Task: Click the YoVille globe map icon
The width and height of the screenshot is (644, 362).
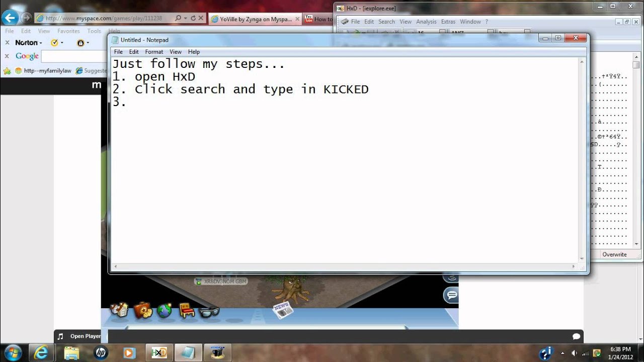Action: pyautogui.click(x=165, y=311)
